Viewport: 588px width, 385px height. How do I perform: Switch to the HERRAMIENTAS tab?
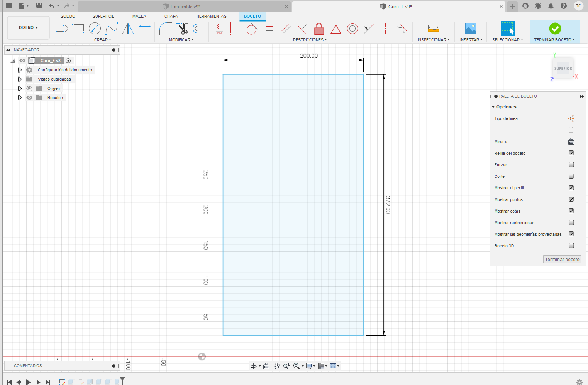pyautogui.click(x=212, y=16)
